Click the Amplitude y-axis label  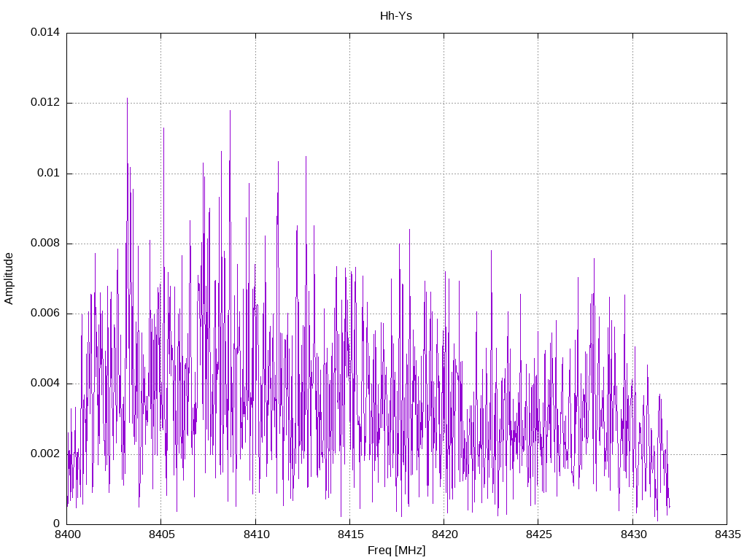coord(9,278)
